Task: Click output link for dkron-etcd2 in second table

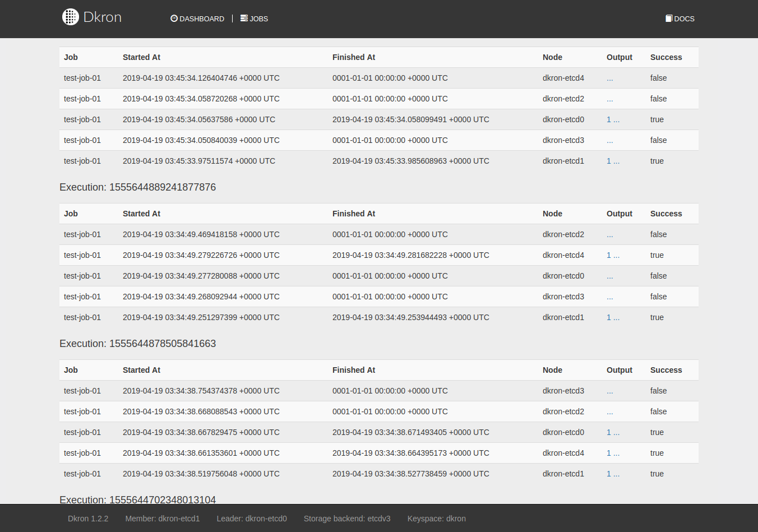Action: [x=609, y=234]
